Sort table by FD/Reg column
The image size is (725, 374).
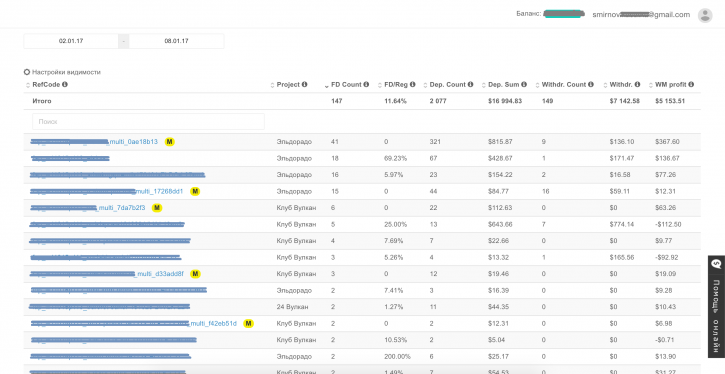pos(380,85)
